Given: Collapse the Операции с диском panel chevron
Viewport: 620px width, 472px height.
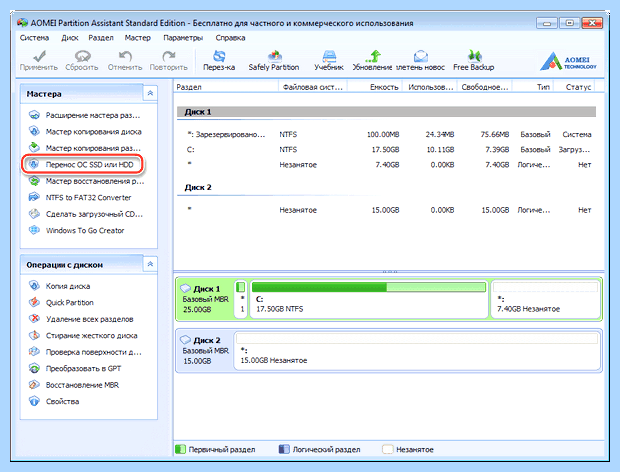Looking at the screenshot, I should point(150,264).
